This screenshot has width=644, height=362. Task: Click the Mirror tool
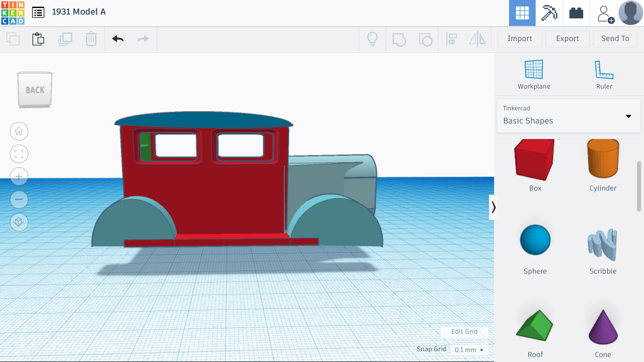tap(477, 40)
